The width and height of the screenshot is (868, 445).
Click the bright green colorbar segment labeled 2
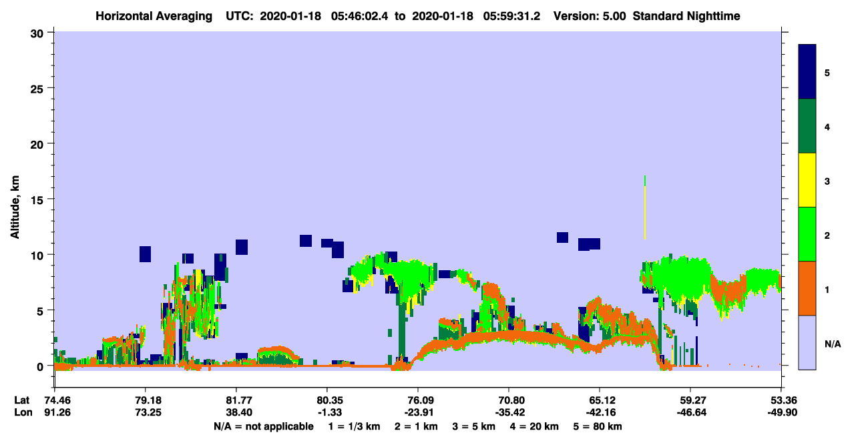coord(807,234)
